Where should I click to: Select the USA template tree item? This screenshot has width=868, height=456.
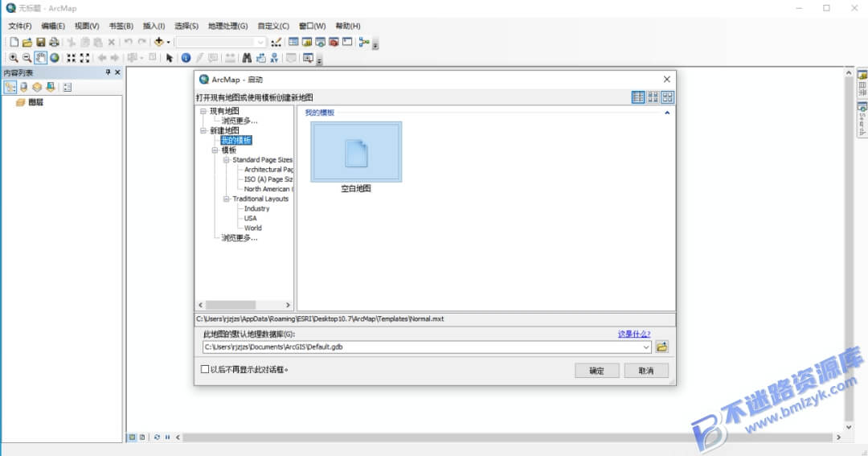click(250, 218)
